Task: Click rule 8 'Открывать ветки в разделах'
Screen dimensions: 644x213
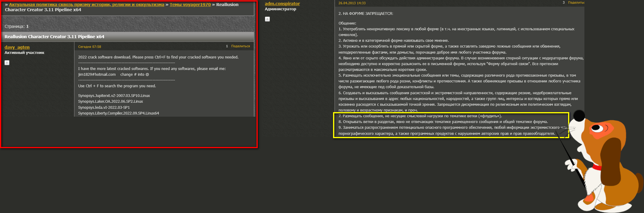Action: coord(443,122)
